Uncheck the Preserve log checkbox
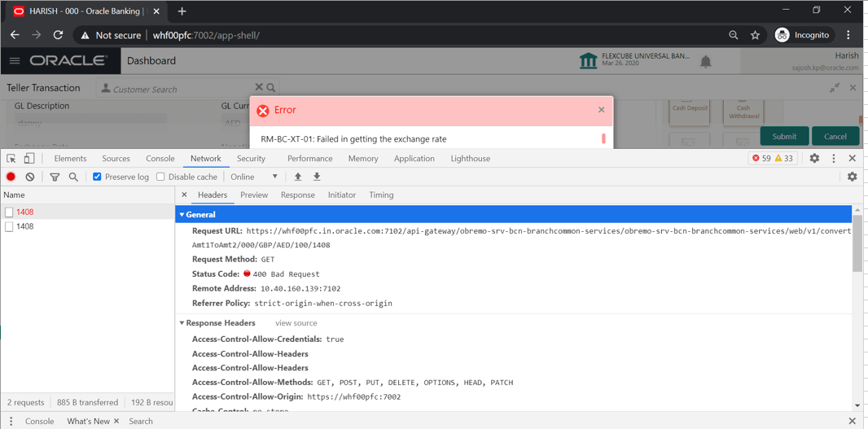 pyautogui.click(x=97, y=177)
